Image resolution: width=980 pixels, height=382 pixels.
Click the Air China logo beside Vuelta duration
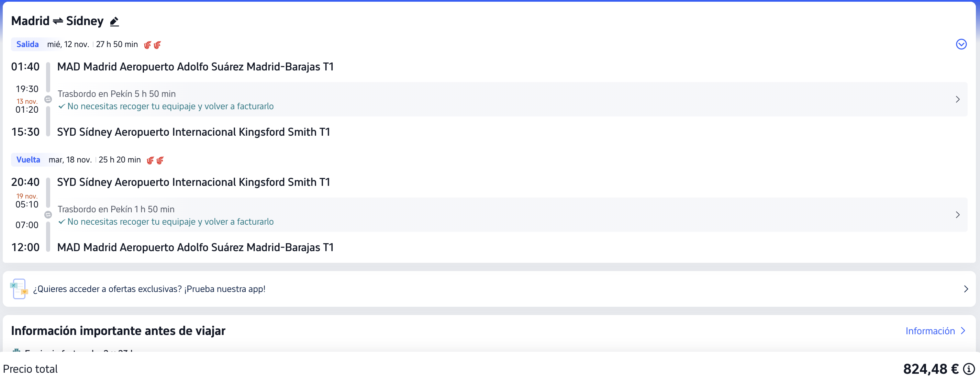pyautogui.click(x=155, y=160)
